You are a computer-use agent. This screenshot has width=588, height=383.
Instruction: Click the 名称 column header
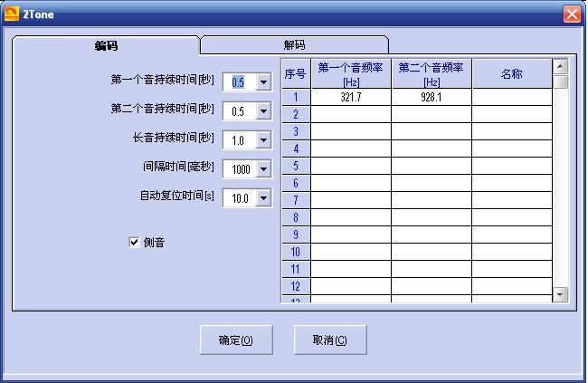click(512, 74)
